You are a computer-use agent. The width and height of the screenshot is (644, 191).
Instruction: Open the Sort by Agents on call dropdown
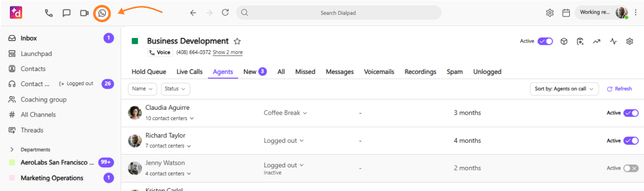(564, 89)
